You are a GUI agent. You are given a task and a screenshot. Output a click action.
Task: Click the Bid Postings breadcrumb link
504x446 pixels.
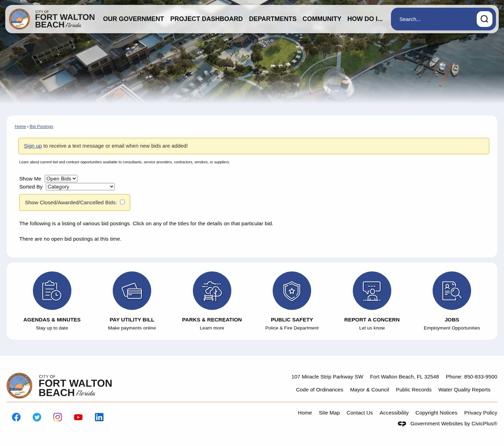pos(41,127)
